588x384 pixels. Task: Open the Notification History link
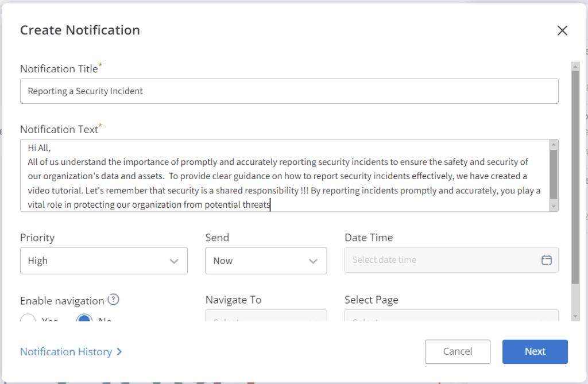(x=71, y=352)
